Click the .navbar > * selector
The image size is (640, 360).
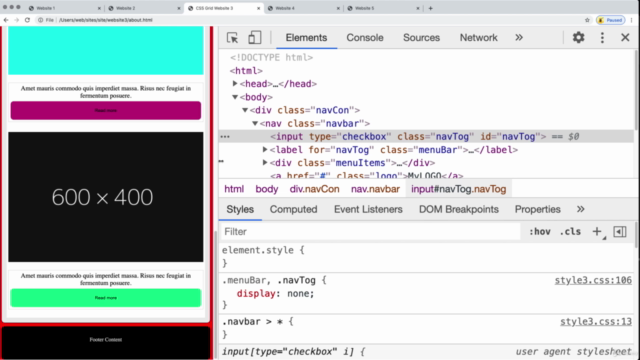pos(253,322)
